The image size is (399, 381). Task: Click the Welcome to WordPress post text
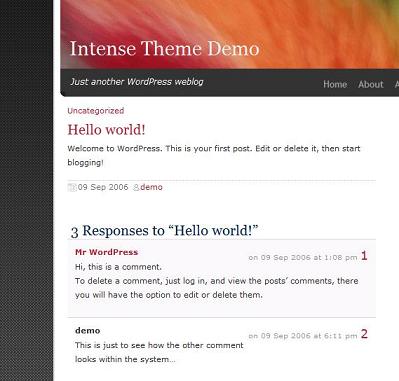(x=214, y=155)
